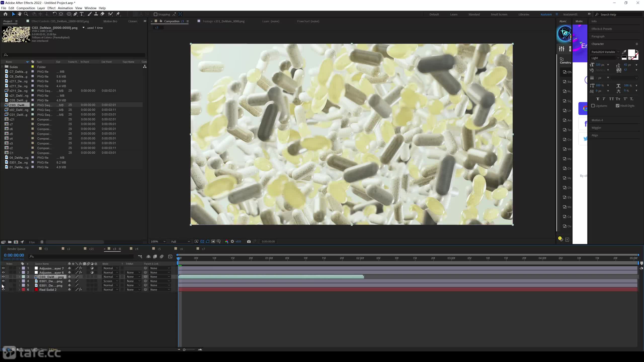Click the 8 bpc color depth button
The height and width of the screenshot is (362, 644).
[x=32, y=242]
